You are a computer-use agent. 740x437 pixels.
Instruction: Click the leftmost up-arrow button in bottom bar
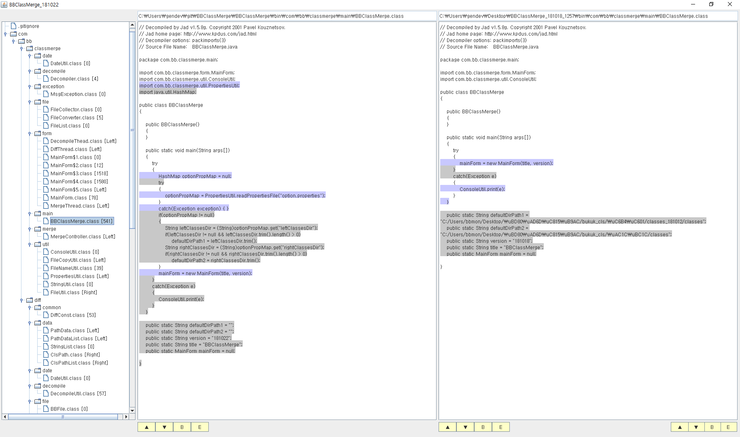[147, 427]
